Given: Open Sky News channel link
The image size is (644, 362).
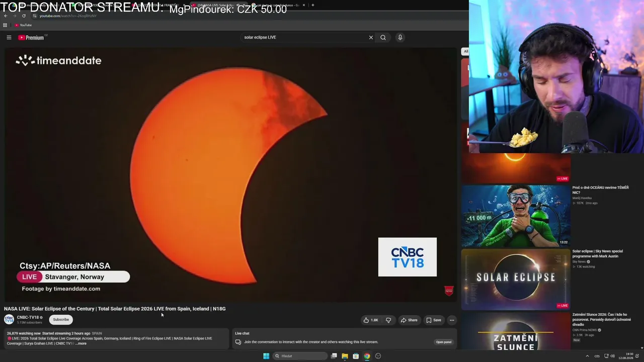Looking at the screenshot, I should pos(579,261).
